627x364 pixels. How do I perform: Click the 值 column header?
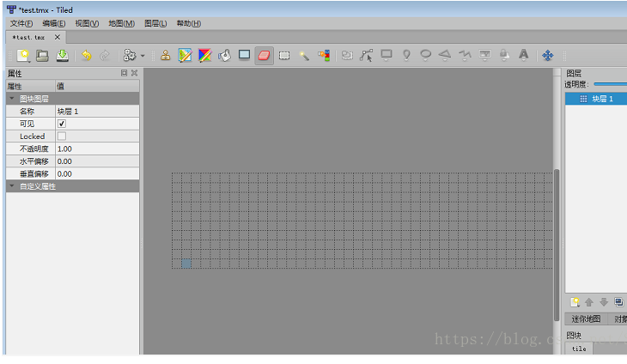(x=97, y=87)
